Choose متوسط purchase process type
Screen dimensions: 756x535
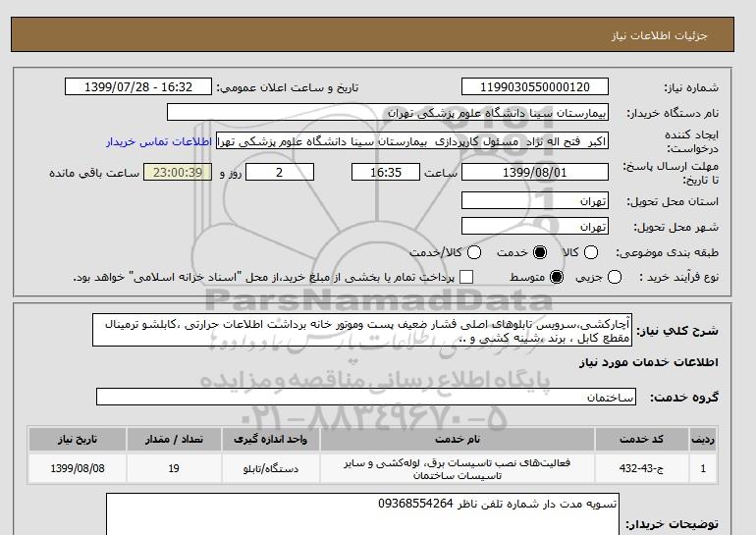(557, 277)
